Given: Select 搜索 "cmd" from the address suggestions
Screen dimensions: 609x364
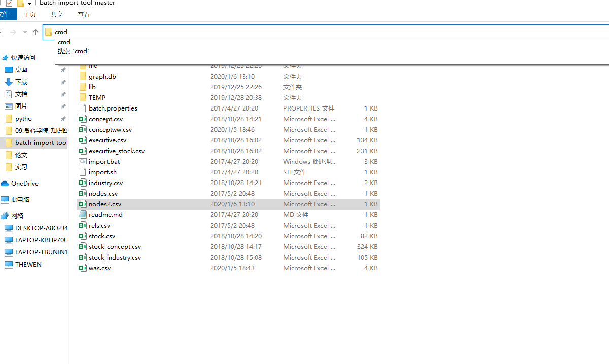Looking at the screenshot, I should [73, 51].
